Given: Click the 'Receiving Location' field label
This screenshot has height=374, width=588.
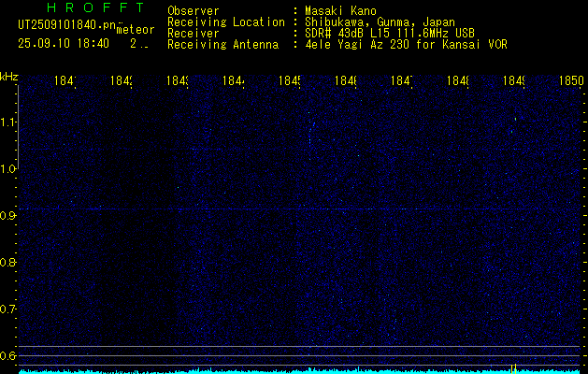Looking at the screenshot, I should pyautogui.click(x=226, y=22).
